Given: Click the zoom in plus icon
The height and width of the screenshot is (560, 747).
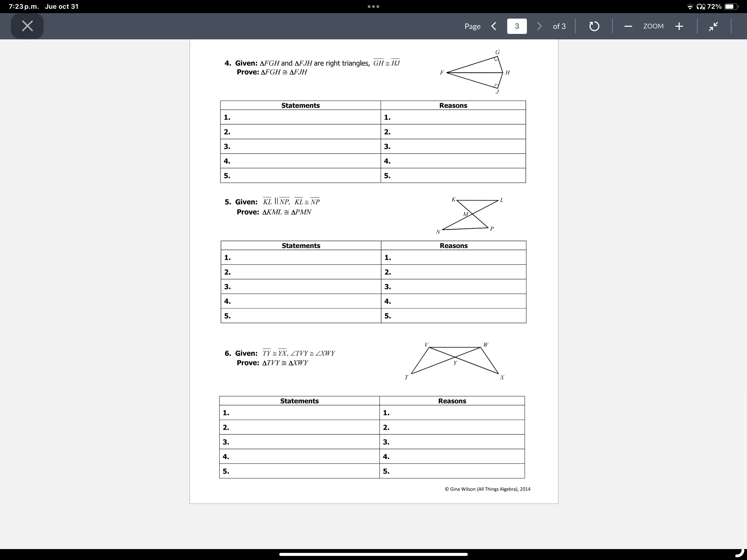Looking at the screenshot, I should coord(676,27).
